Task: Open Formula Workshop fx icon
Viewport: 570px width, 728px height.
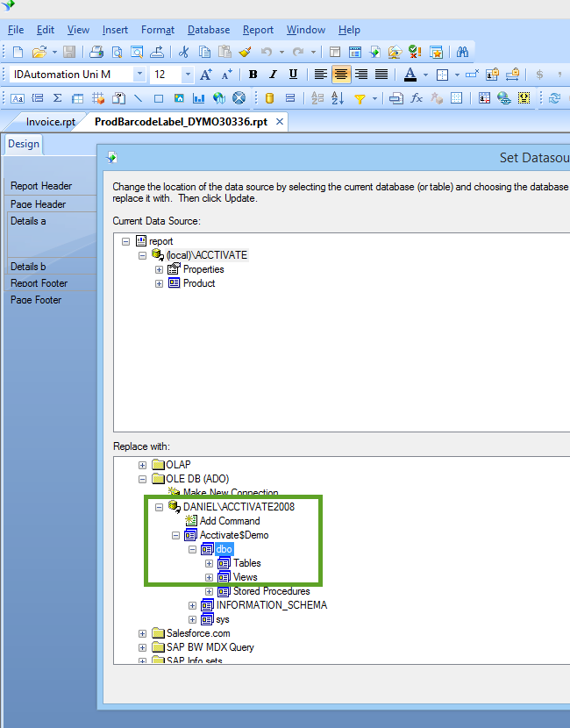Action: (417, 98)
